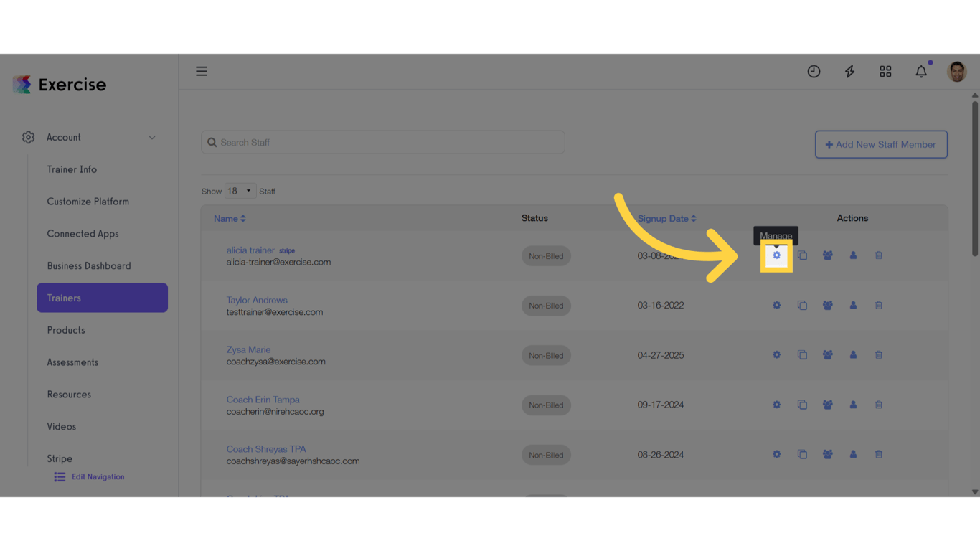Focus the Search Staff field

pyautogui.click(x=383, y=142)
